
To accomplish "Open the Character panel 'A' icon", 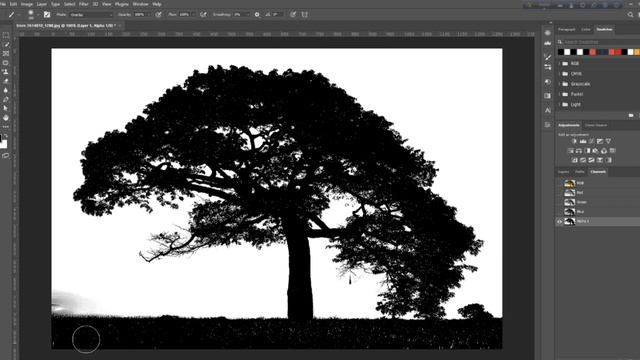I will point(548,110).
